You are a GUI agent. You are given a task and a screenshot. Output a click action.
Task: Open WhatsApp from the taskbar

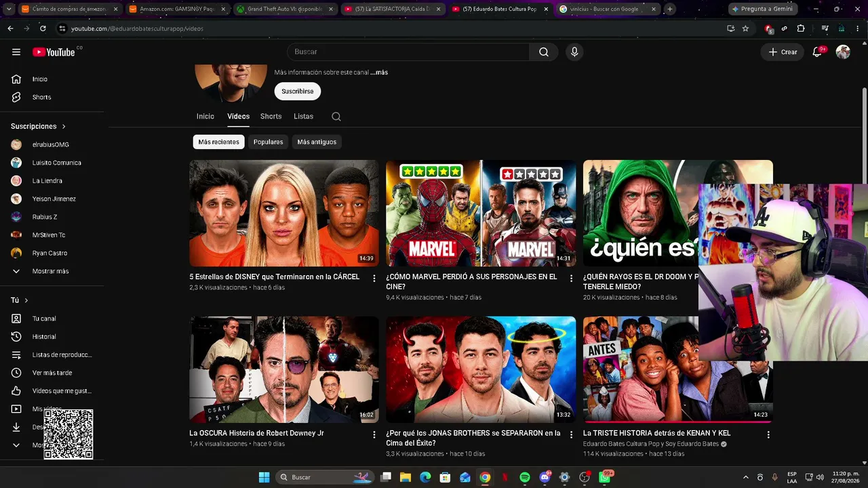[604, 477]
